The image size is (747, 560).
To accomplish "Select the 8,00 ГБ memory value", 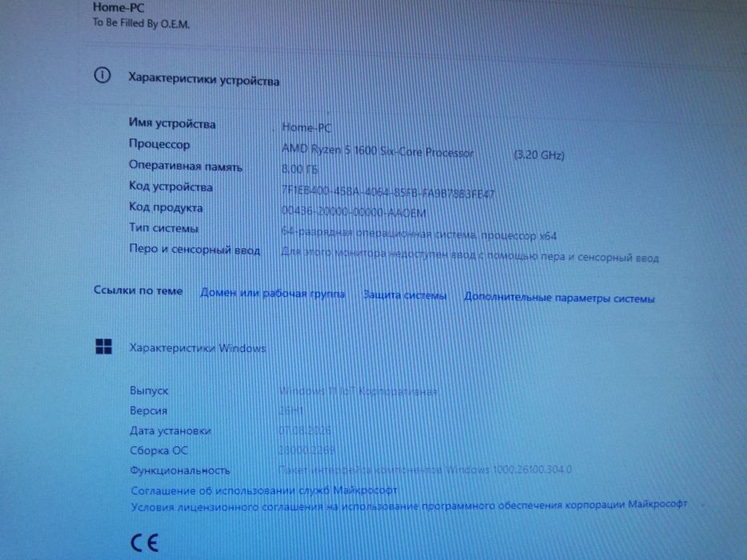I will tap(299, 169).
